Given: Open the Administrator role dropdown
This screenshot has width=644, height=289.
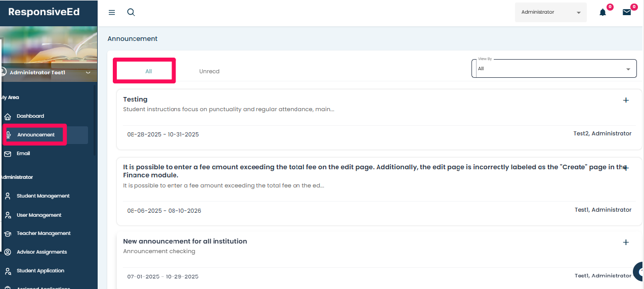Looking at the screenshot, I should click(x=550, y=13).
